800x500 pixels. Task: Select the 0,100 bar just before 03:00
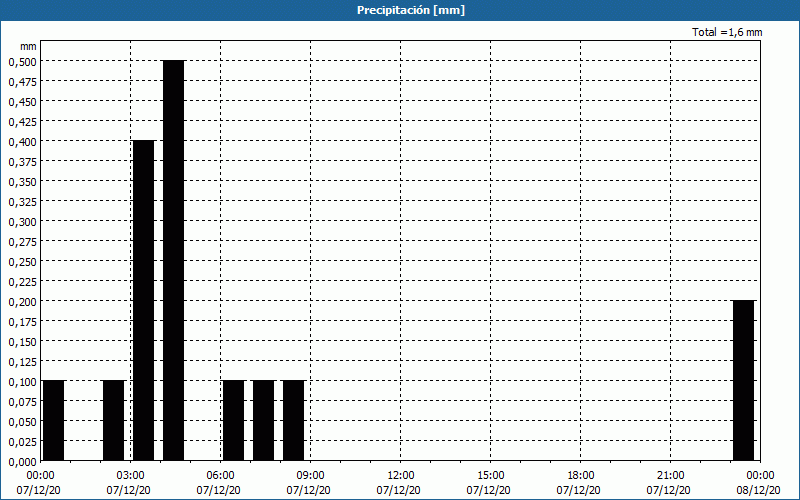[113, 420]
